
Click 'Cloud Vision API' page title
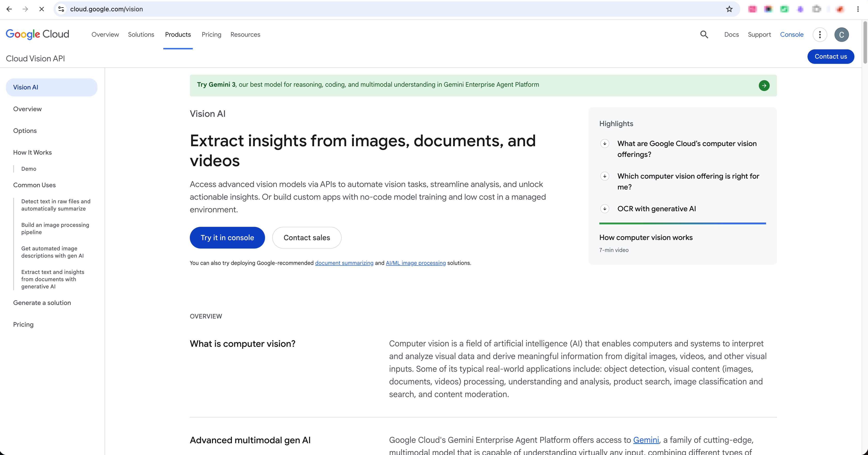pos(35,59)
